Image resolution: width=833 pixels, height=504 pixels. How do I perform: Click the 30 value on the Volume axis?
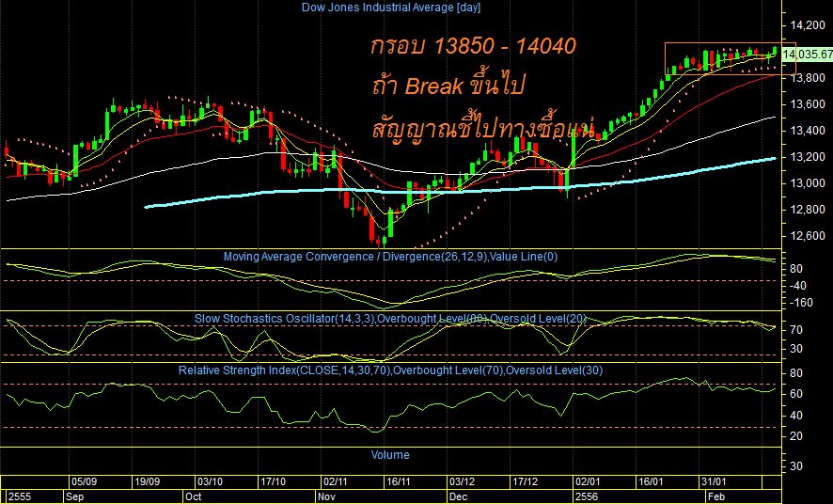796,466
